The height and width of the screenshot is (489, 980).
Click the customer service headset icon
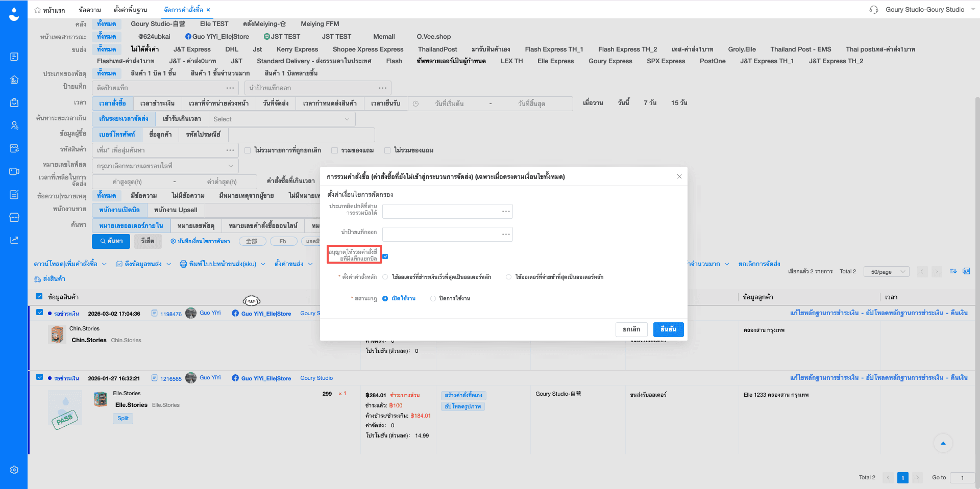coord(874,10)
